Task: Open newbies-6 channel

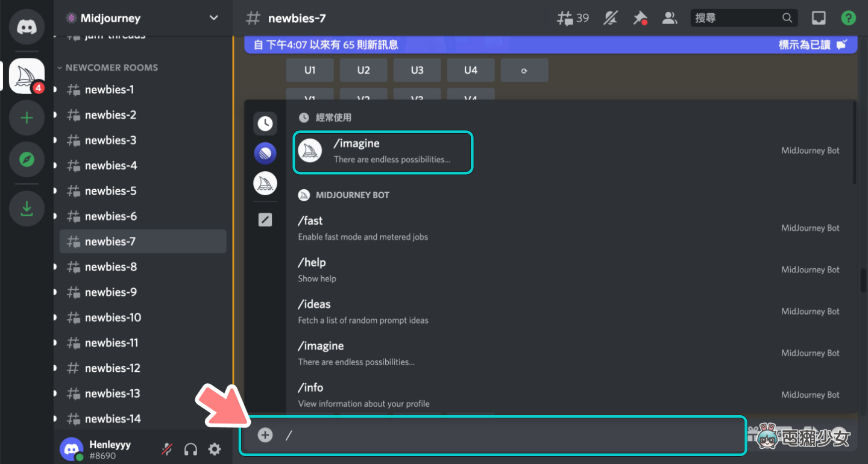Action: (142, 216)
